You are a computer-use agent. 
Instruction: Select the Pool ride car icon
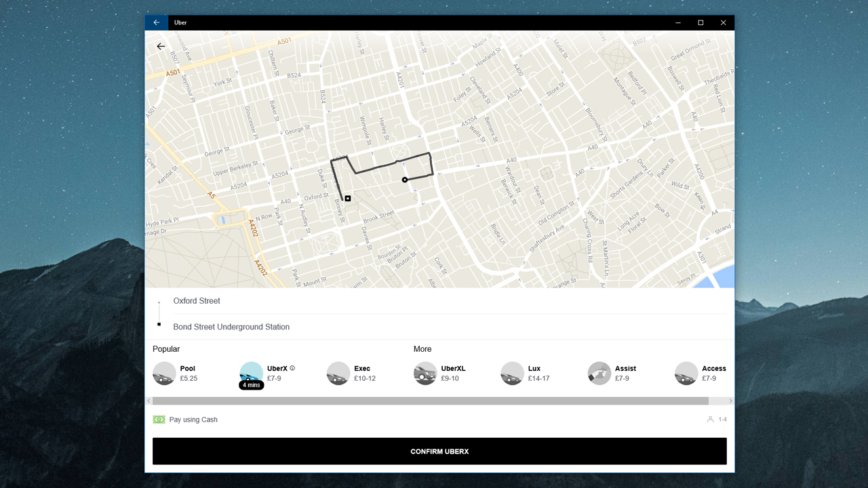point(164,373)
